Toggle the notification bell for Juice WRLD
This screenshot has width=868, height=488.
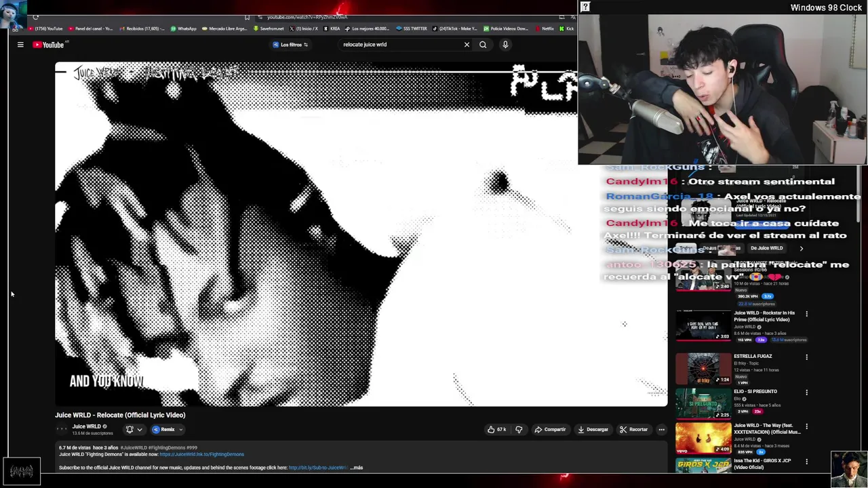(x=130, y=429)
